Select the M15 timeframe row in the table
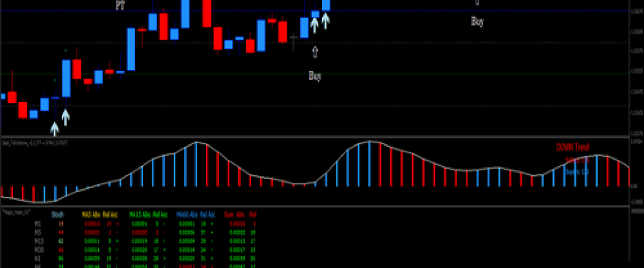 click(x=38, y=241)
